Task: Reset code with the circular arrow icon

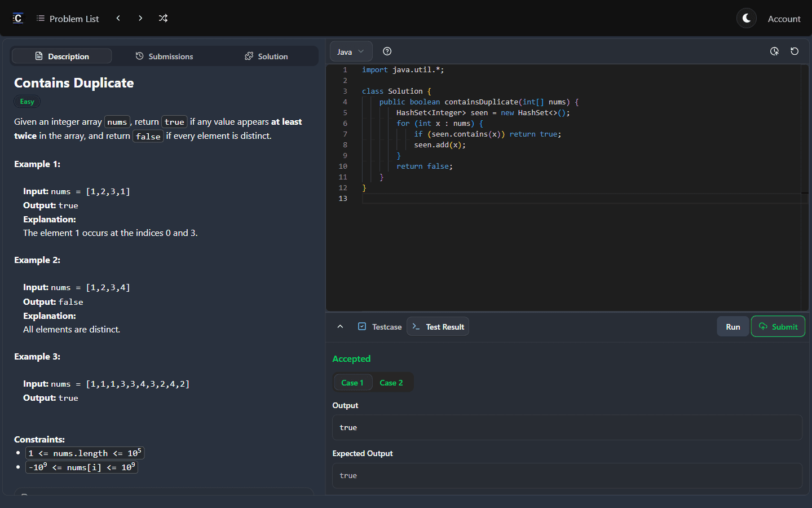Action: (795, 51)
